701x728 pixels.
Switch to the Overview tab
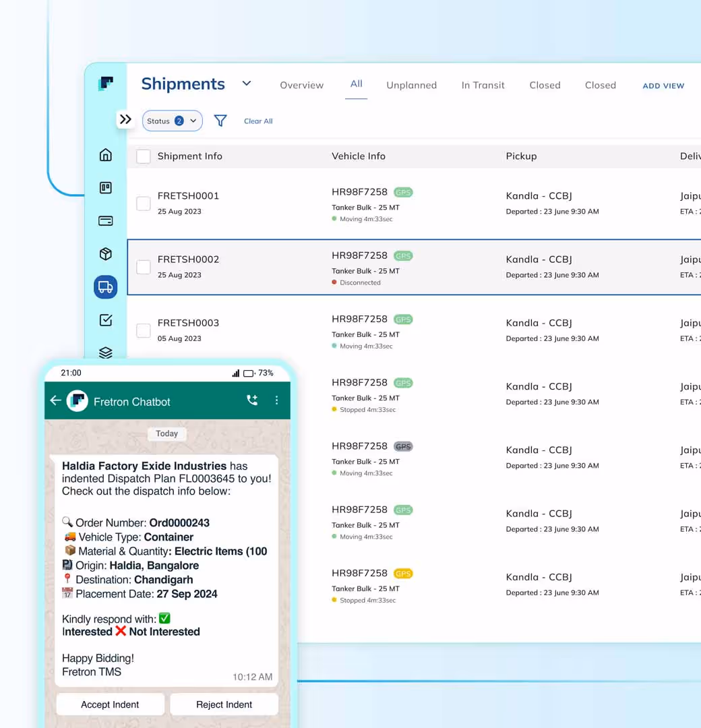[x=302, y=85]
